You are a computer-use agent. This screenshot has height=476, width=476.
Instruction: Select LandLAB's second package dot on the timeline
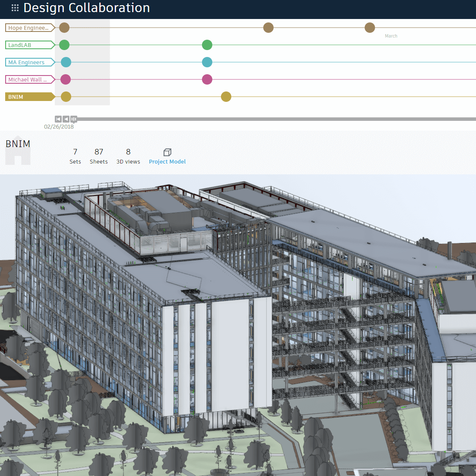(207, 44)
